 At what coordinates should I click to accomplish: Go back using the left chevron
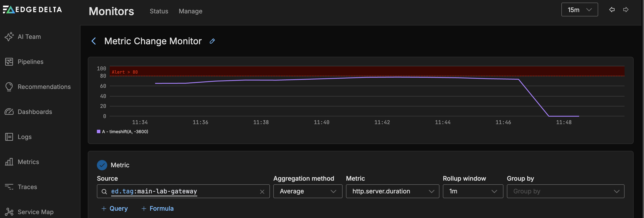tap(94, 41)
